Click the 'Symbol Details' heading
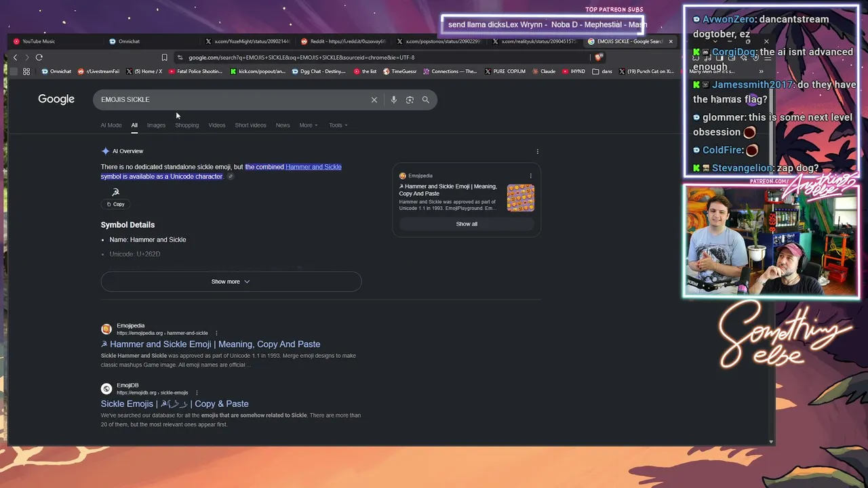 point(127,225)
